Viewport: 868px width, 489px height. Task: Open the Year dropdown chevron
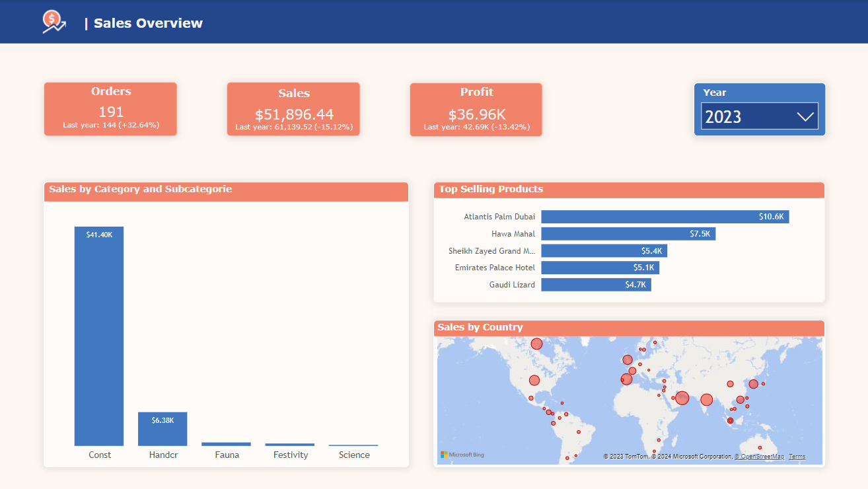pyautogui.click(x=805, y=117)
